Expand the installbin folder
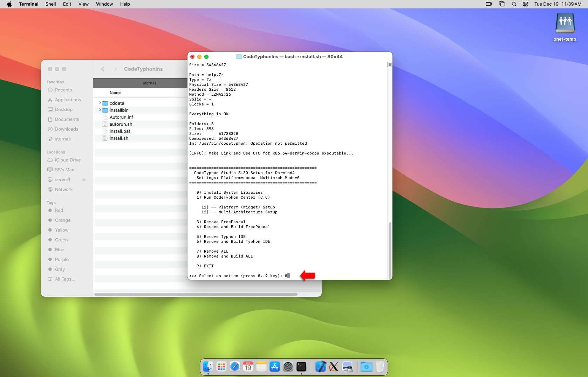Image resolution: width=588 pixels, height=377 pixels. 100,110
